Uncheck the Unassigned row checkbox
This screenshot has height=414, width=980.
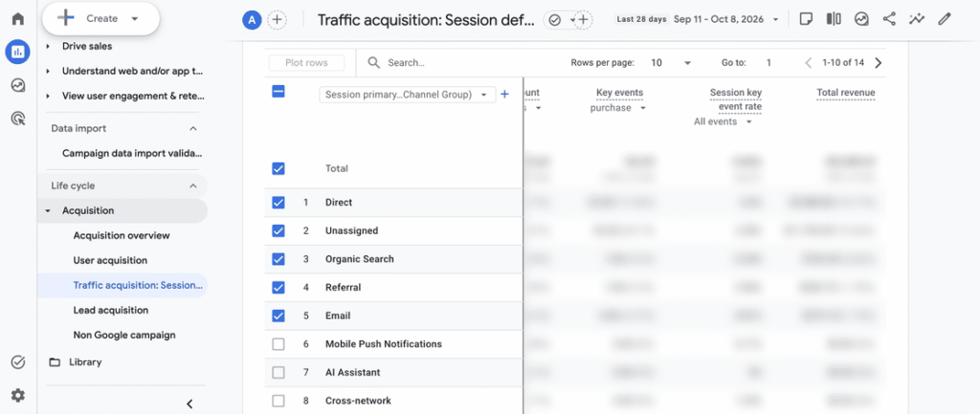point(278,230)
